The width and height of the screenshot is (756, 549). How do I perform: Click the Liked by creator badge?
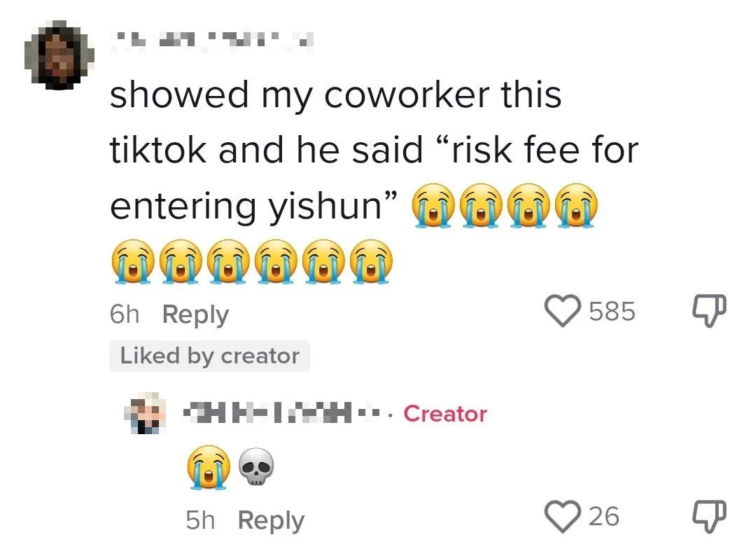209,356
